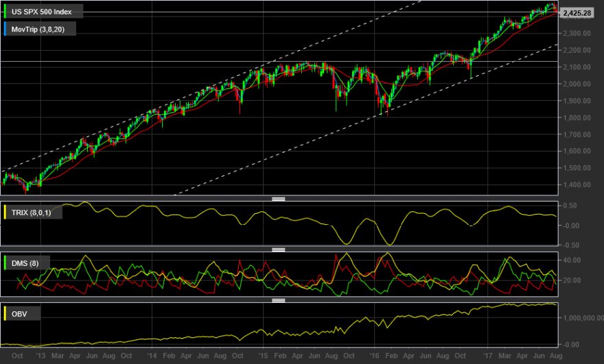Click the 1,400.00 price axis label
Viewport: 604px width, 364px height.
pyautogui.click(x=577, y=184)
